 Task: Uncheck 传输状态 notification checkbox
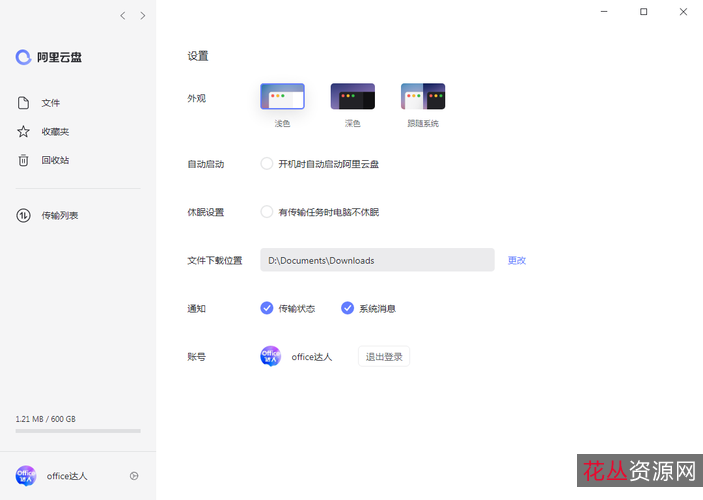(267, 308)
